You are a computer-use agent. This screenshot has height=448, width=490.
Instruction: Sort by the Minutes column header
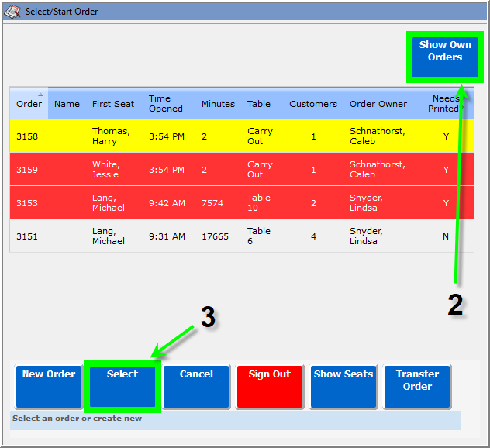coord(218,104)
